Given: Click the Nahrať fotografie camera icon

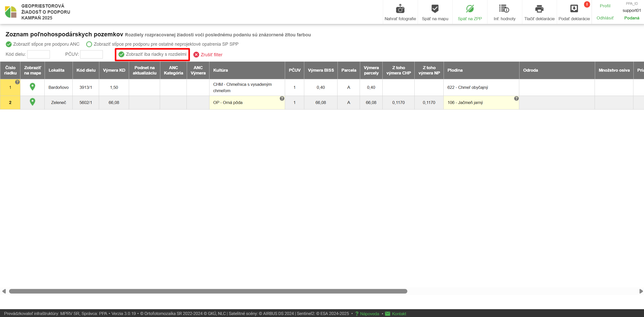Looking at the screenshot, I should [x=400, y=9].
